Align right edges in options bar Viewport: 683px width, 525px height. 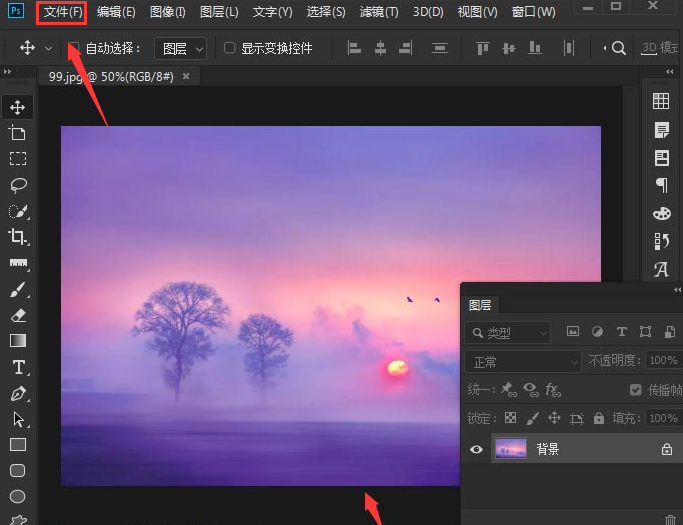[x=406, y=48]
